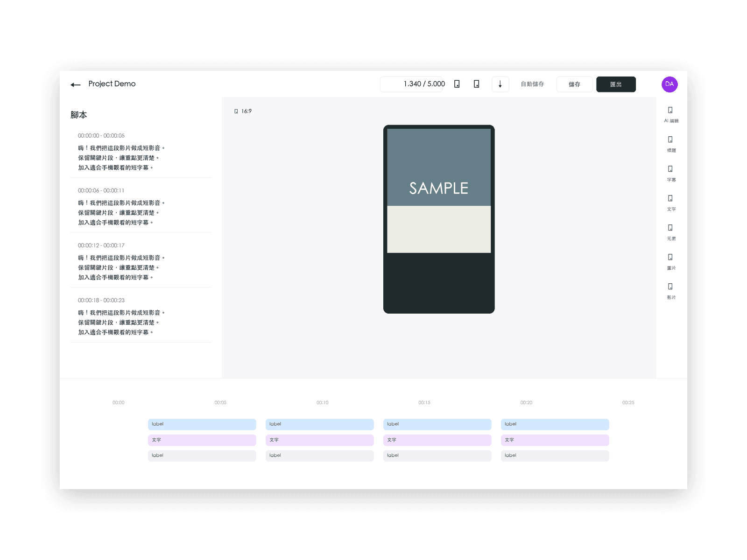Viewport: 747px width, 560px height.
Task: Select the gray label clip under the 00:10 marker
Action: tap(320, 455)
